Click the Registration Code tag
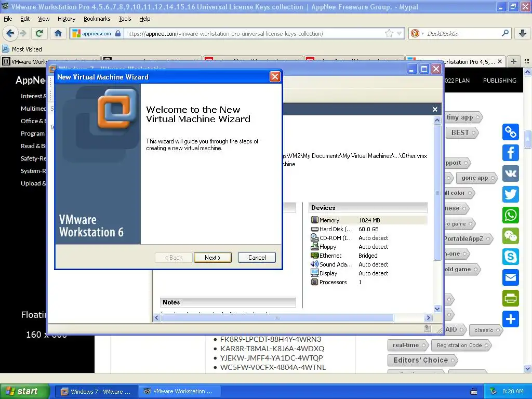Screen dimensions: 532x399 click(461, 345)
